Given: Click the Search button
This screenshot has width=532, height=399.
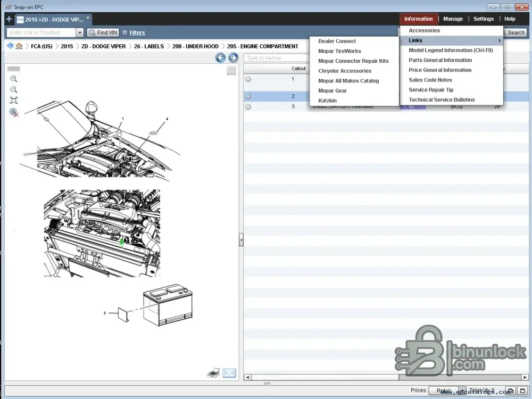Looking at the screenshot, I should 514,32.
